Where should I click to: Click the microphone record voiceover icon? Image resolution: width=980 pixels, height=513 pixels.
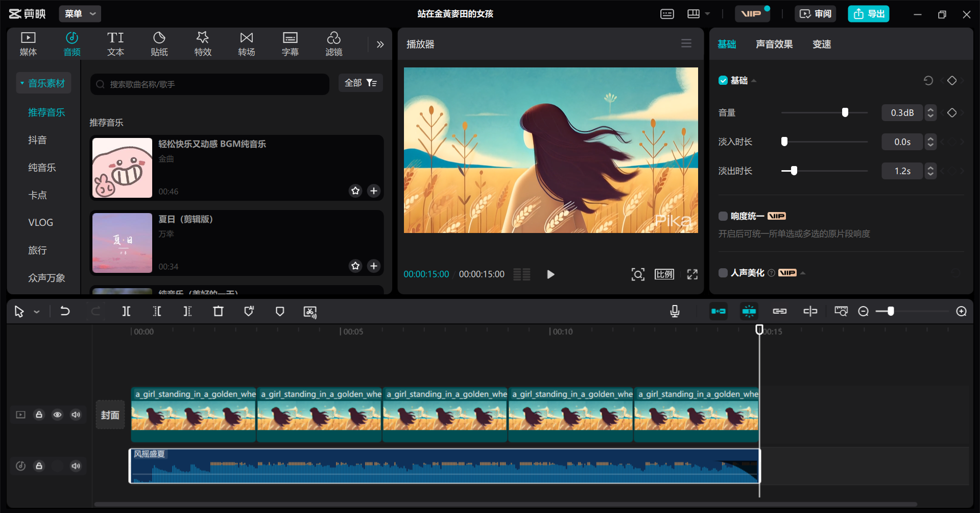tap(675, 311)
